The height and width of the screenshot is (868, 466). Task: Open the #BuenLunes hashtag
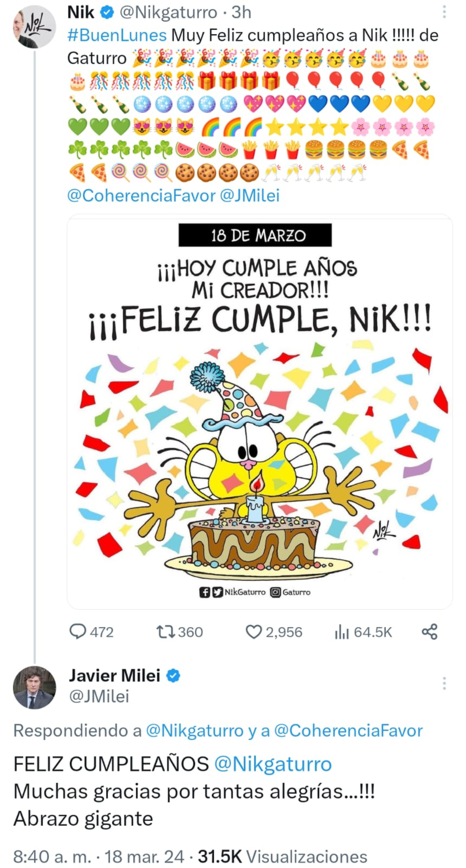pyautogui.click(x=117, y=35)
